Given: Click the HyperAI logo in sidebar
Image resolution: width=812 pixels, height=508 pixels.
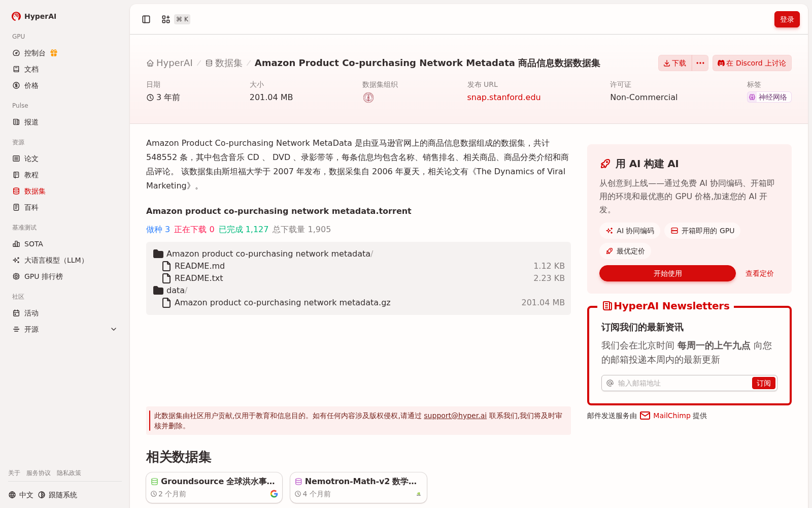Looking at the screenshot, I should coord(33,16).
